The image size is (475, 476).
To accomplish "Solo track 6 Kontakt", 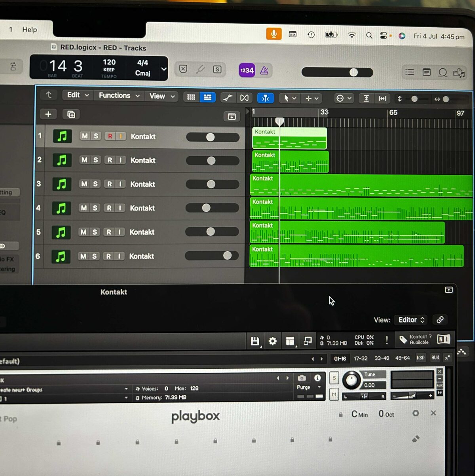I will tap(94, 256).
